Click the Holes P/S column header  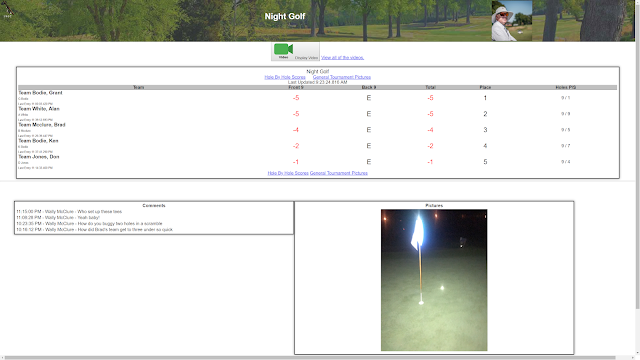[x=566, y=87]
